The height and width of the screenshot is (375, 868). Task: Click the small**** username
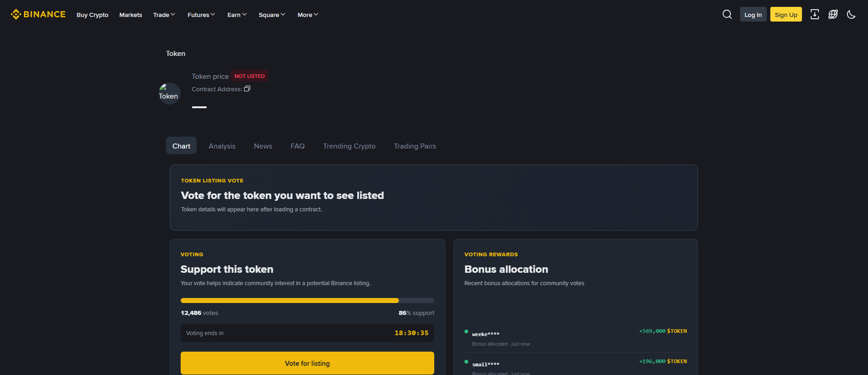486,364
